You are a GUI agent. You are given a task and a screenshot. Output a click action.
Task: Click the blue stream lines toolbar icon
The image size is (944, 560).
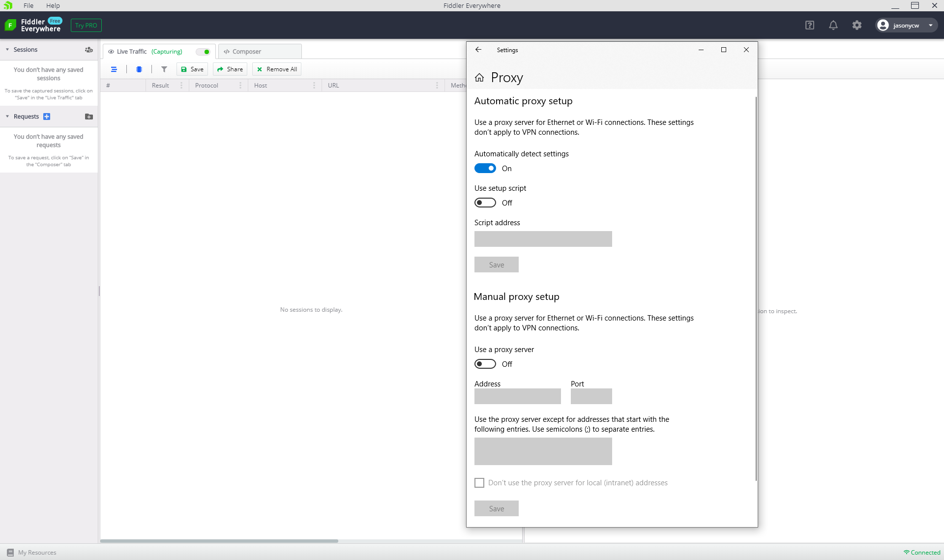[x=114, y=69]
